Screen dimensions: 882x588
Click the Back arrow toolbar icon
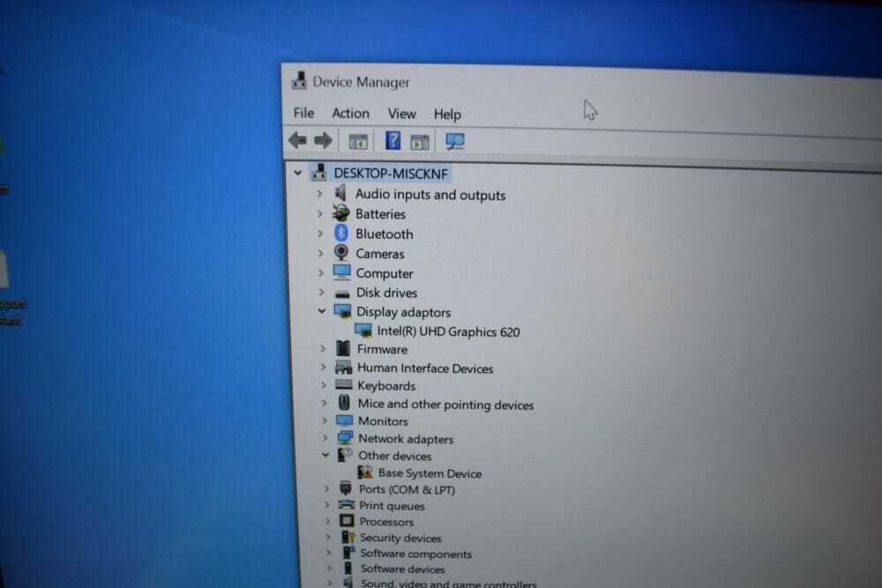pyautogui.click(x=297, y=140)
